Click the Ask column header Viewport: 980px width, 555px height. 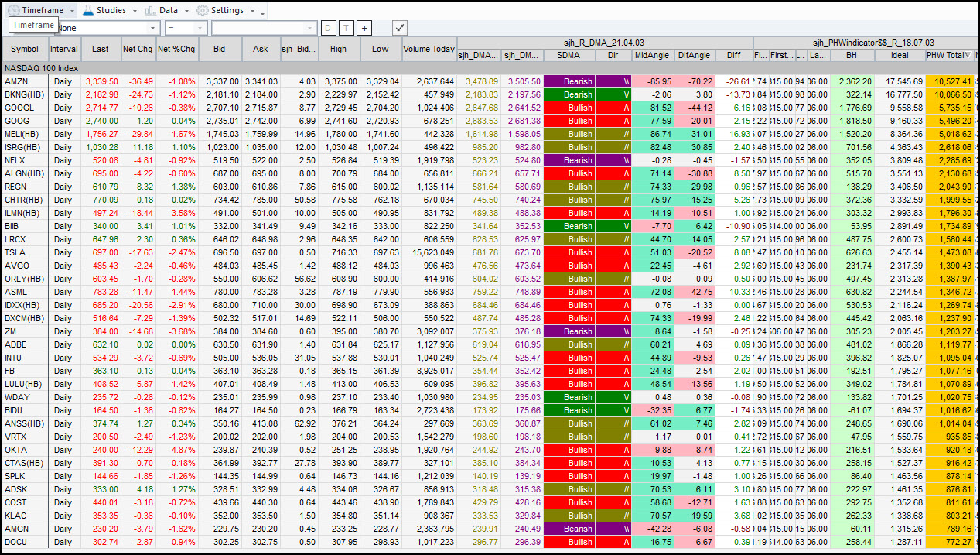[261, 49]
